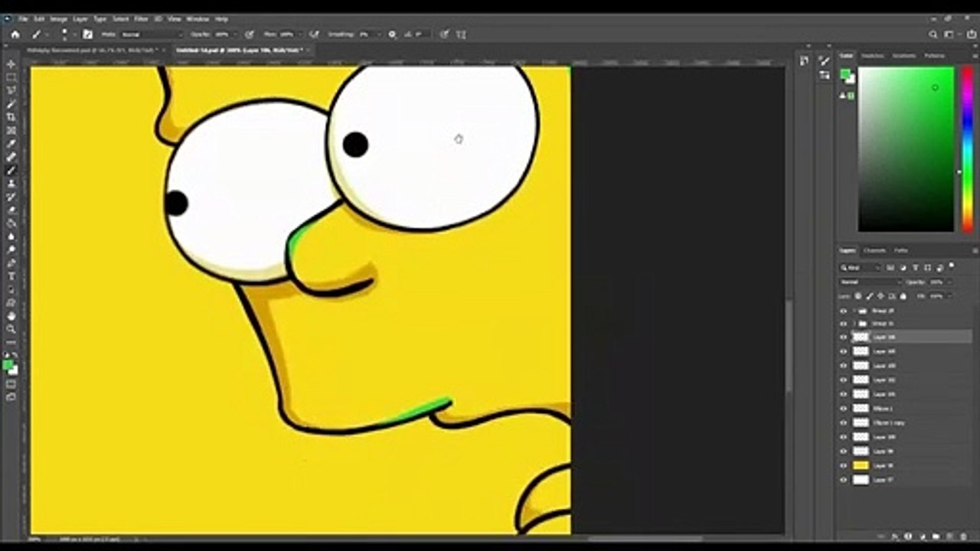Viewport: 980px width, 551px height.
Task: Click the layer Opacity value field
Action: click(936, 282)
